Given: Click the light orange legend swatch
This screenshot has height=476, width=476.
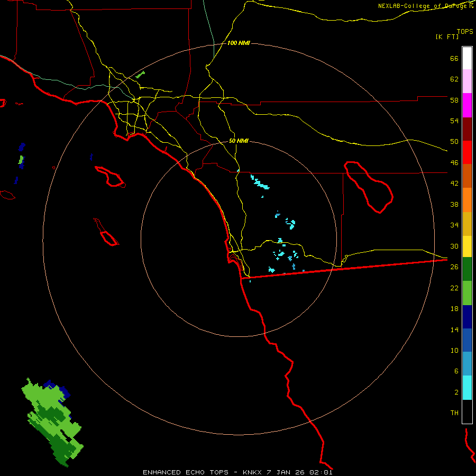Looking at the screenshot, I should (x=467, y=200).
